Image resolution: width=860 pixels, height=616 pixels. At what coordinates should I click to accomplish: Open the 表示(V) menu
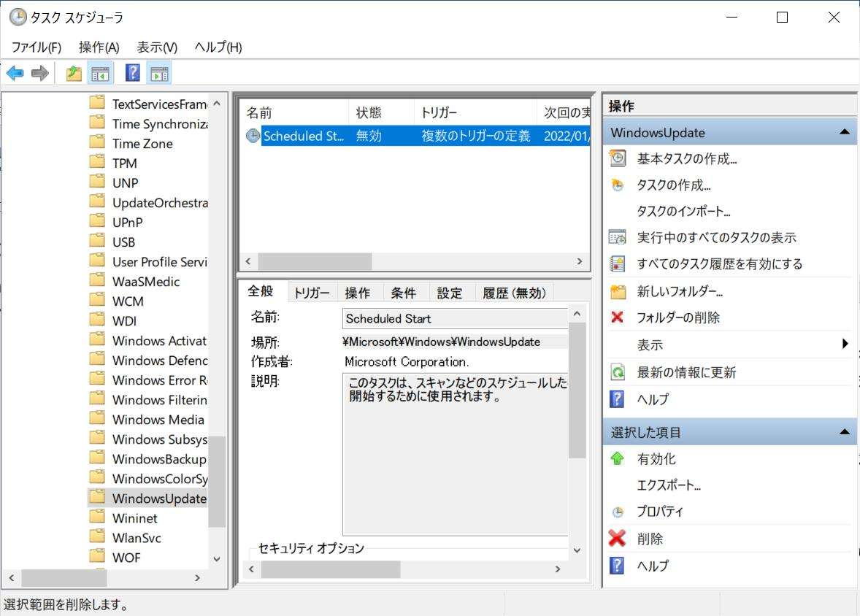[x=157, y=47]
